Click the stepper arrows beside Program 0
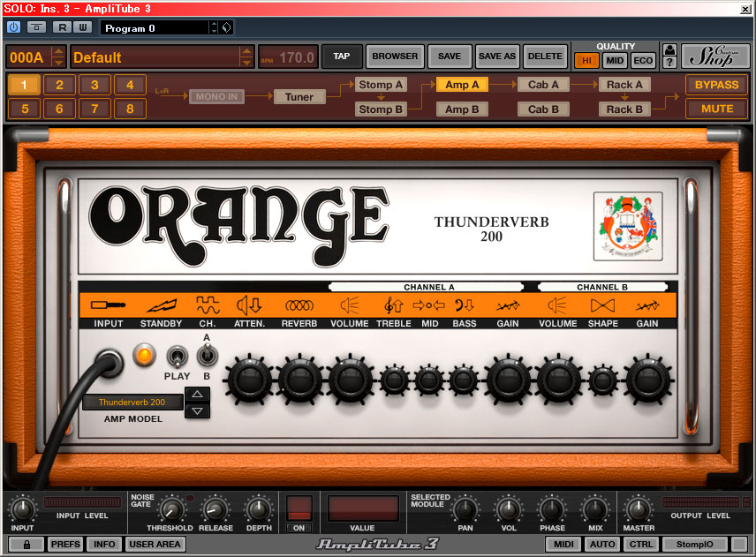The image size is (756, 557). [214, 28]
